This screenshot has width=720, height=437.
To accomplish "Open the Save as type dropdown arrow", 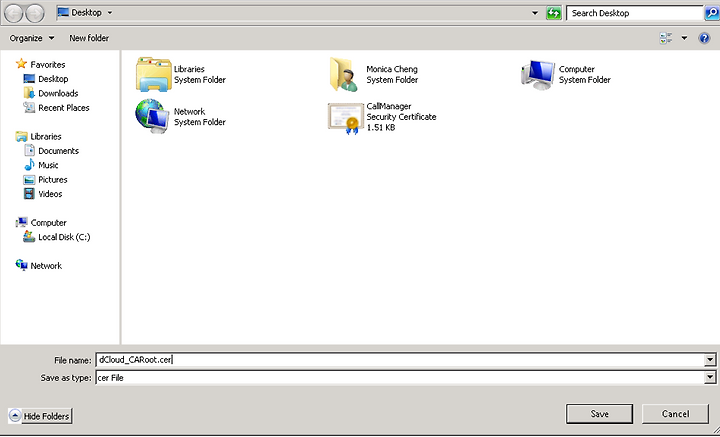I will click(x=710, y=378).
